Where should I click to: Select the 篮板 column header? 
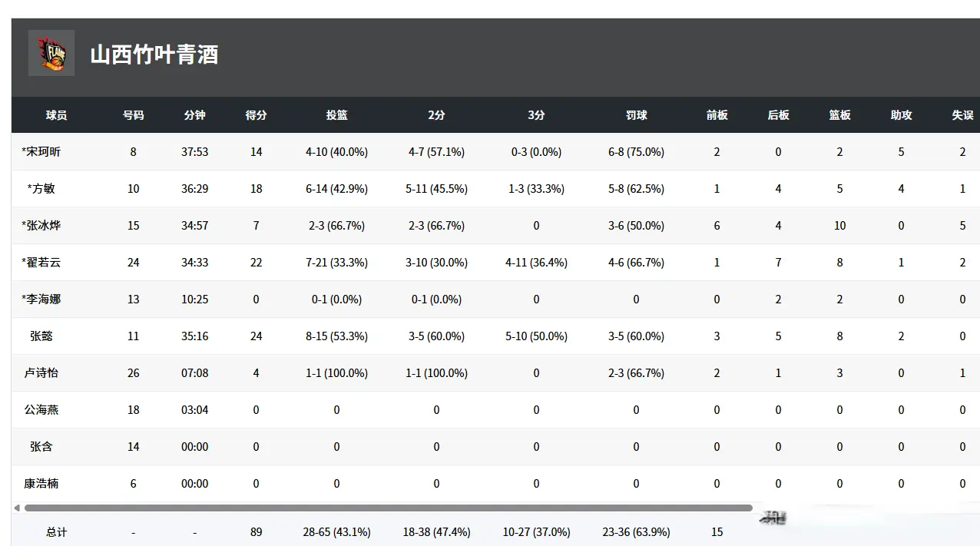pyautogui.click(x=839, y=115)
